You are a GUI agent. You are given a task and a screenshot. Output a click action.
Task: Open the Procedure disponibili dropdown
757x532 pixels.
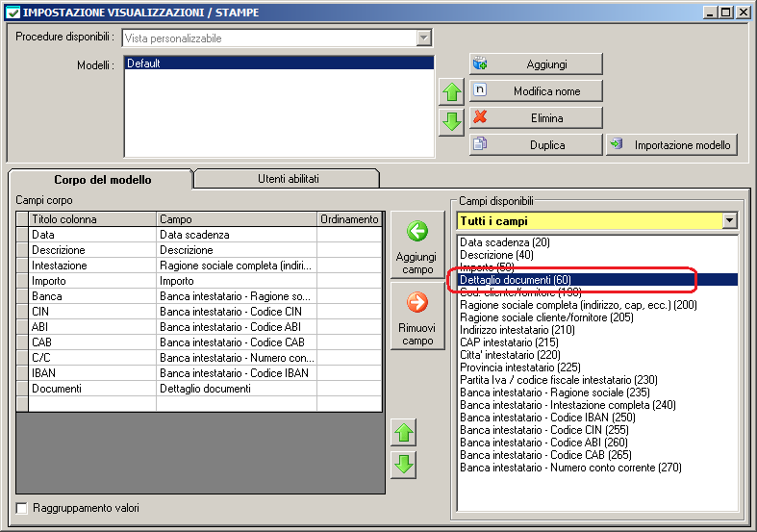[x=423, y=38]
